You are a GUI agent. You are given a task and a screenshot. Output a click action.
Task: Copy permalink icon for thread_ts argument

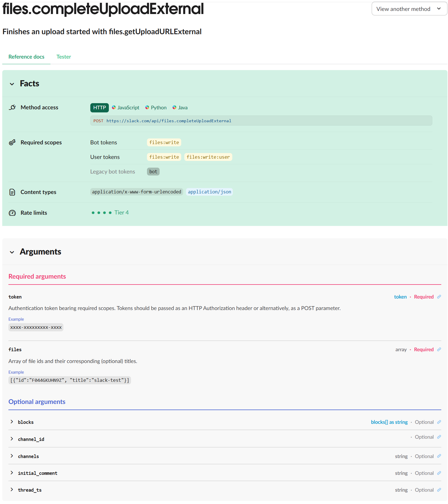click(439, 490)
